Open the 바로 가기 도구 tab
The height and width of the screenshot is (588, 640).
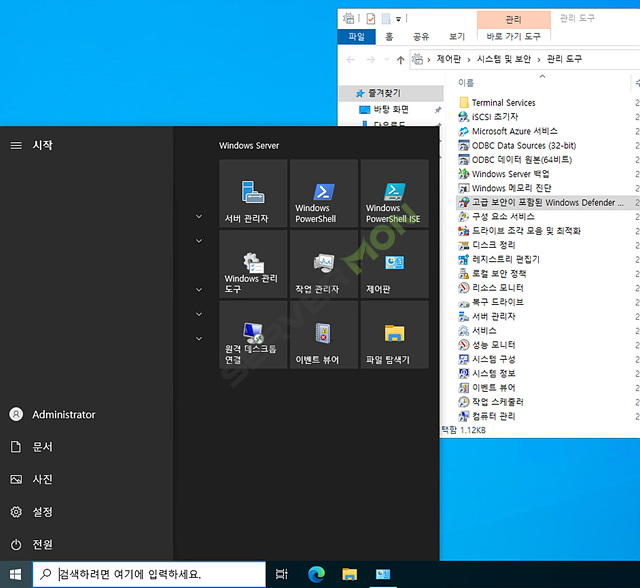pos(513,36)
